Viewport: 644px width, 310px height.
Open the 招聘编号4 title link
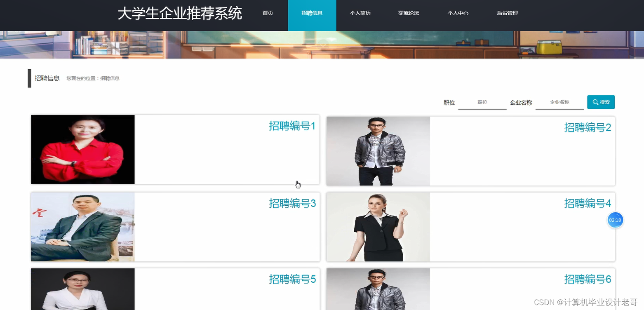click(588, 203)
